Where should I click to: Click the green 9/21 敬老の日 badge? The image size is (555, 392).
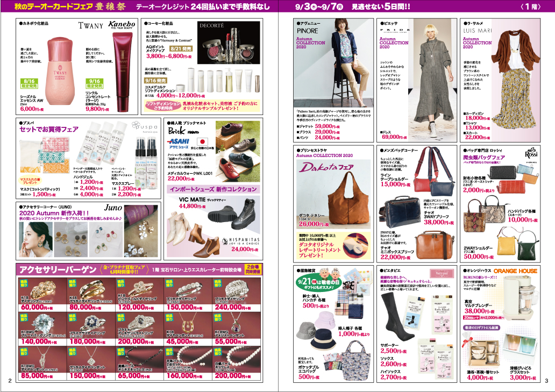pos(318,284)
